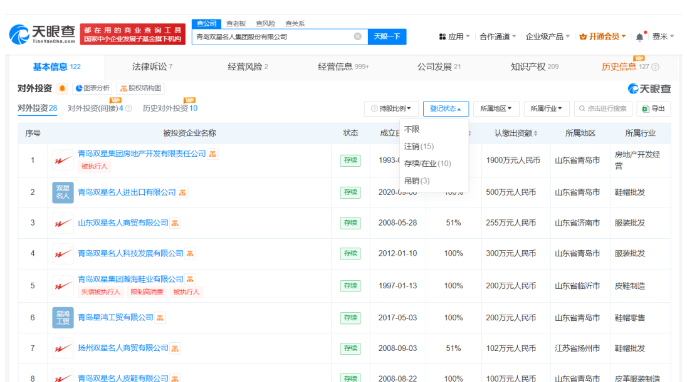The height and width of the screenshot is (382, 687).
Task: Select 不限 option in status list
Action: click(x=411, y=129)
